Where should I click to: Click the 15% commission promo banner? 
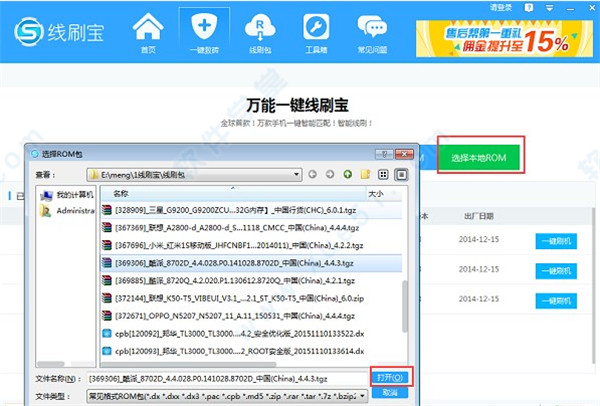pyautogui.click(x=504, y=39)
